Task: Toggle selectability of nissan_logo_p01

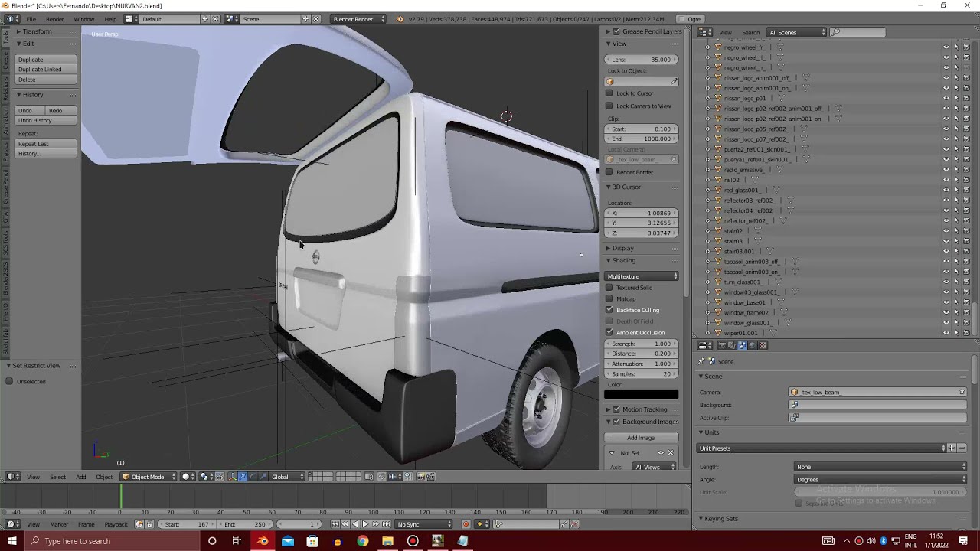Action: coord(956,98)
